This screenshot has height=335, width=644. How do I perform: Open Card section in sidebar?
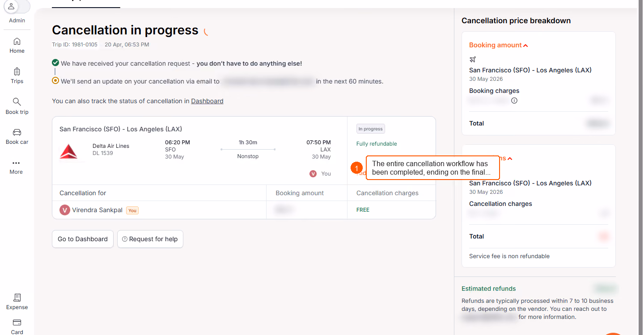17,327
